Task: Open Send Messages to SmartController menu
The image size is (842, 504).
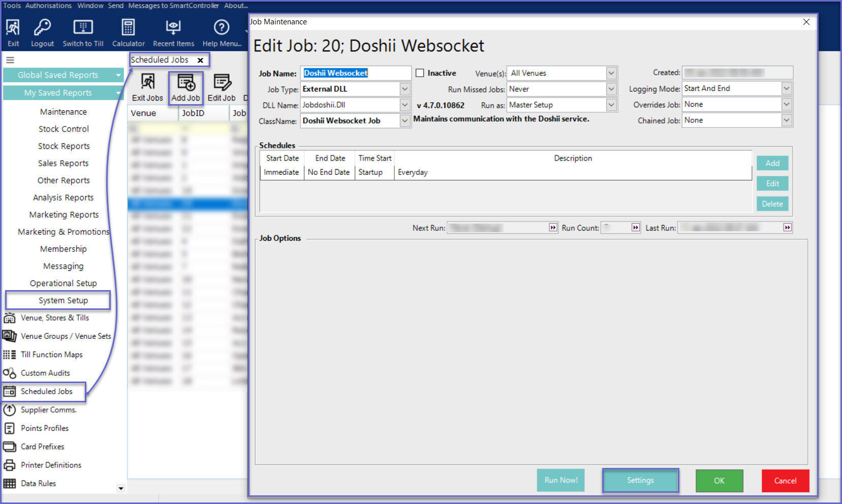Action: [163, 6]
